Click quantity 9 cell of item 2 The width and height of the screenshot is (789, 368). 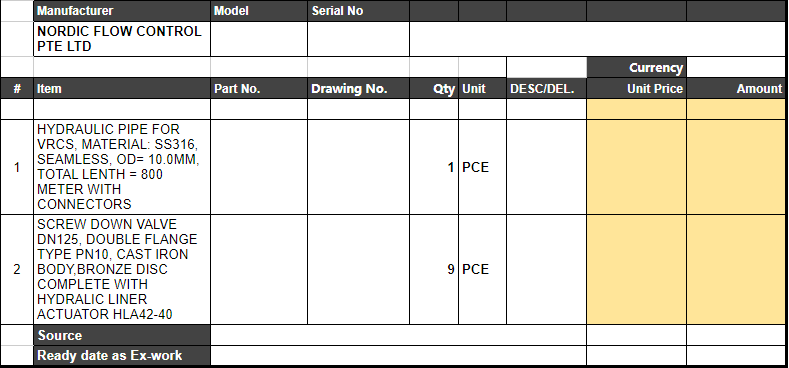(434, 269)
